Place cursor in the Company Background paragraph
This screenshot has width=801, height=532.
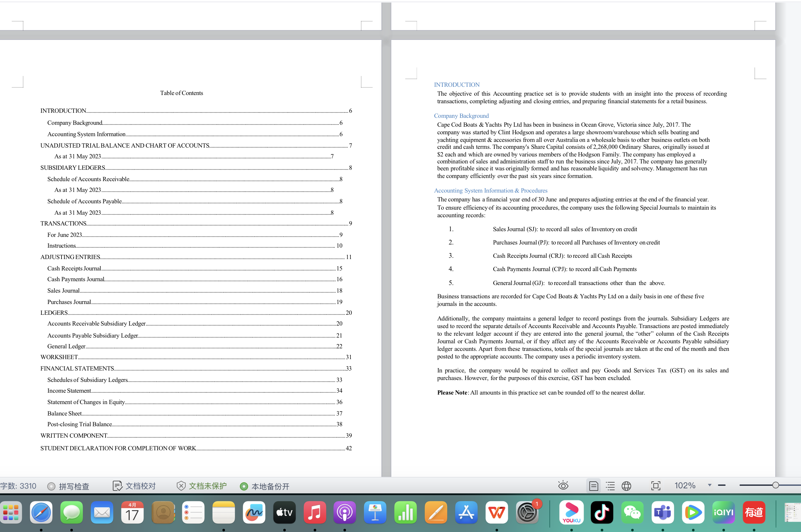pos(577,149)
